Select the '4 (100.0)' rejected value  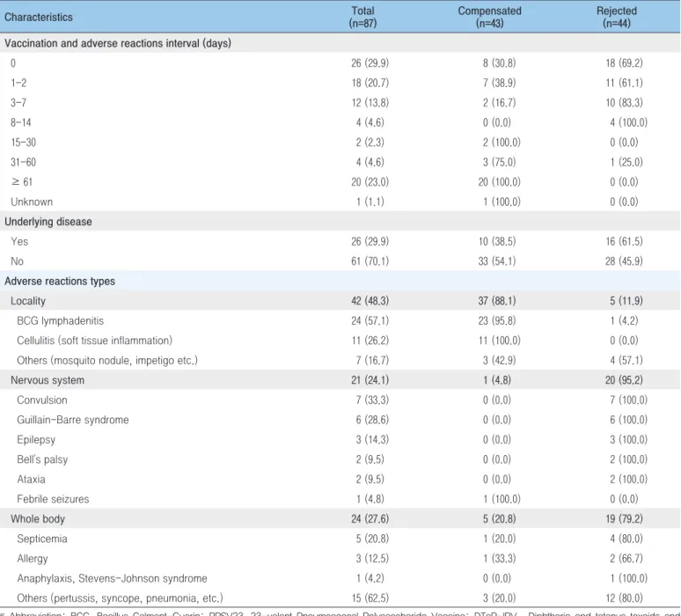[x=628, y=122]
